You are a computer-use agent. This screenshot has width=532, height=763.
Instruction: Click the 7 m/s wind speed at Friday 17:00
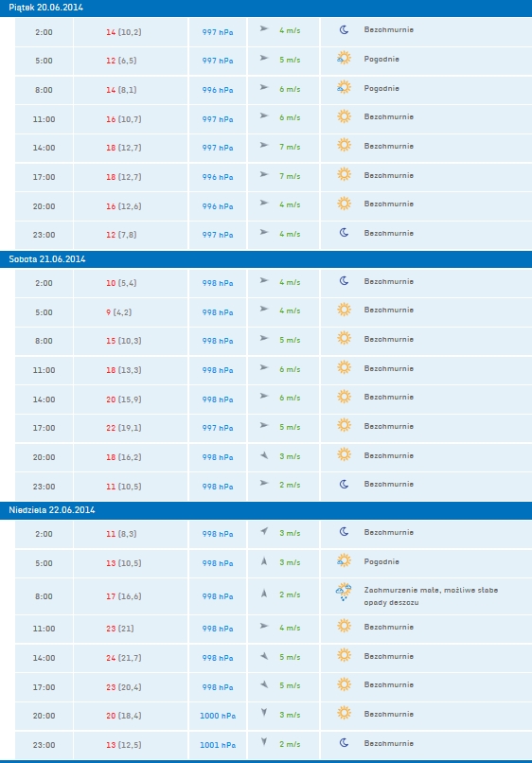tap(290, 176)
